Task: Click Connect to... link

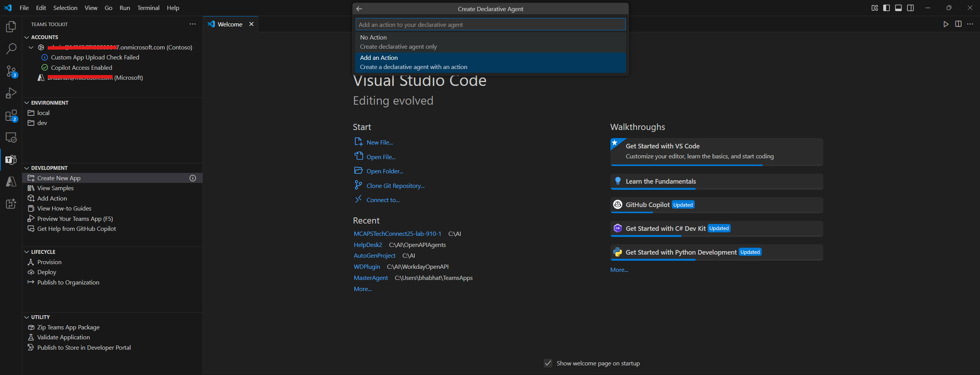Action: pyautogui.click(x=383, y=200)
